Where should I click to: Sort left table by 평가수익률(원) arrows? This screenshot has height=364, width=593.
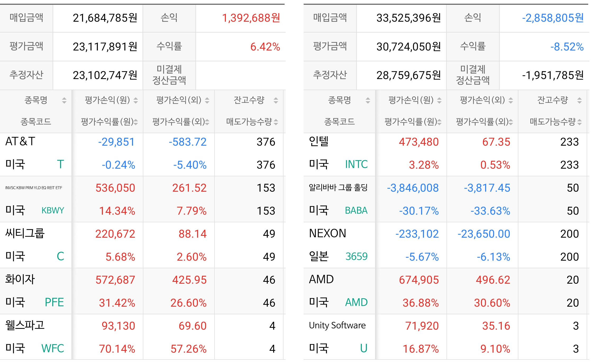click(136, 122)
